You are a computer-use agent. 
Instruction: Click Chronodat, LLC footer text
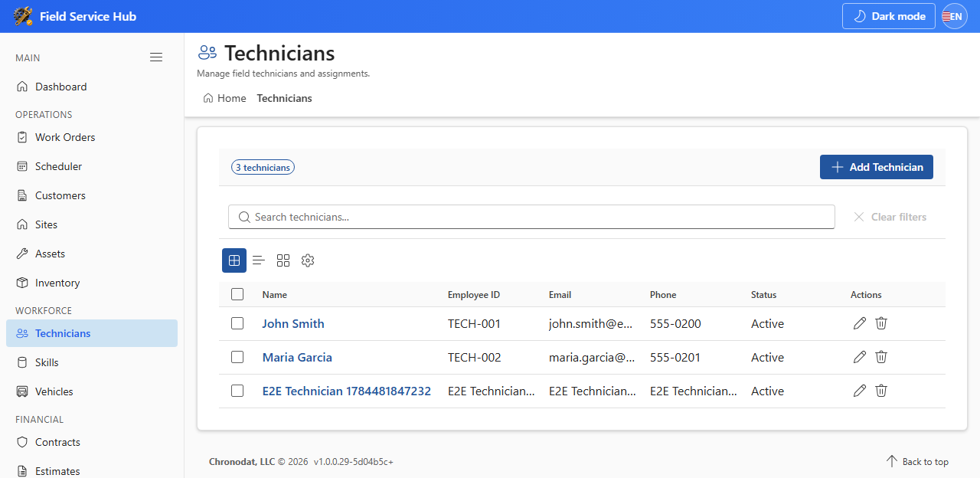(241, 462)
